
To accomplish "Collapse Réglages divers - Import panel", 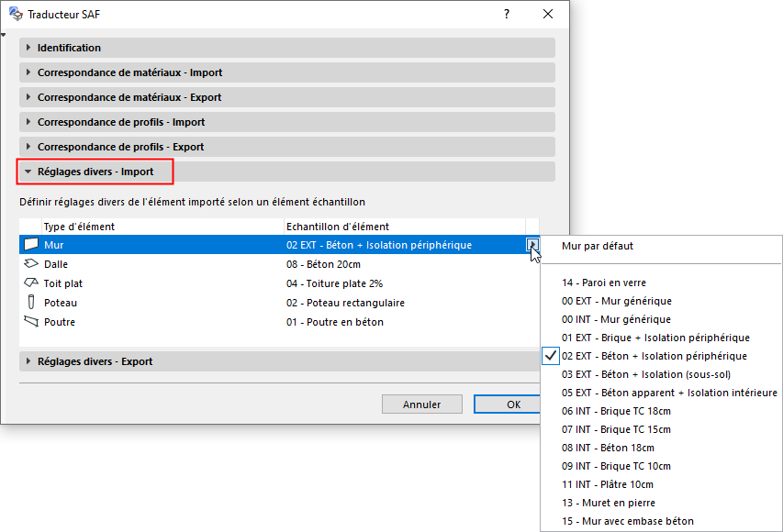I will coord(287,172).
